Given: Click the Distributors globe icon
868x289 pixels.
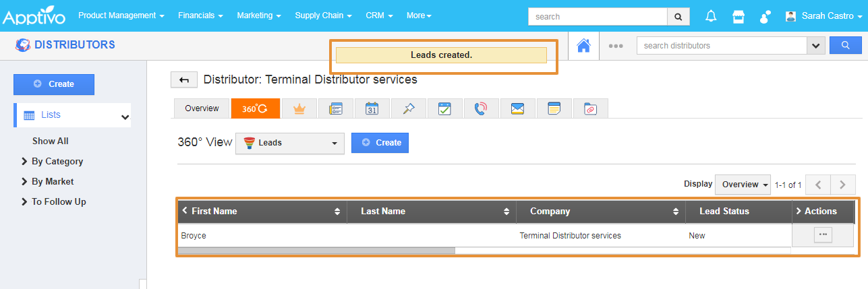Looking at the screenshot, I should [x=23, y=45].
